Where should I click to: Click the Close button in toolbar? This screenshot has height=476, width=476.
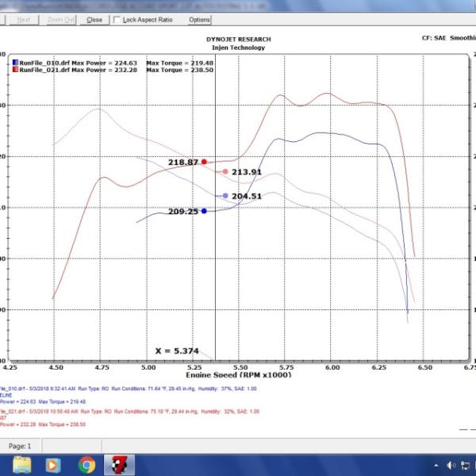[94, 20]
